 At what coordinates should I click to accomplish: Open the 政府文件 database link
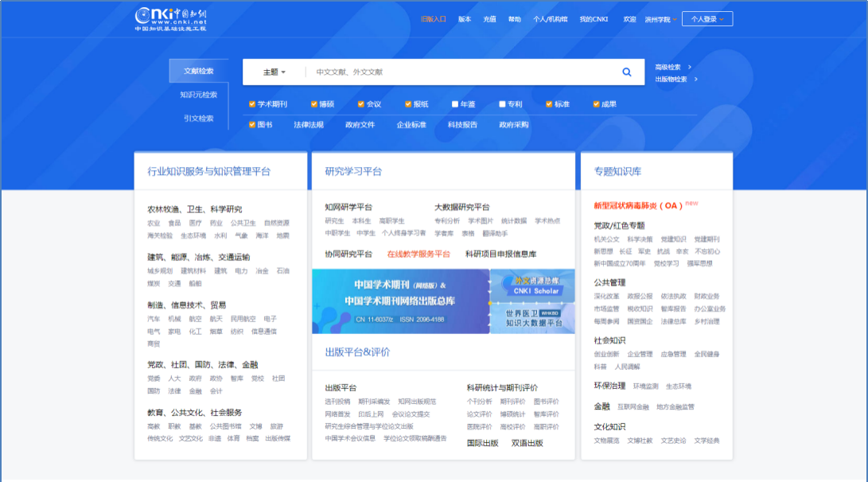pos(360,125)
